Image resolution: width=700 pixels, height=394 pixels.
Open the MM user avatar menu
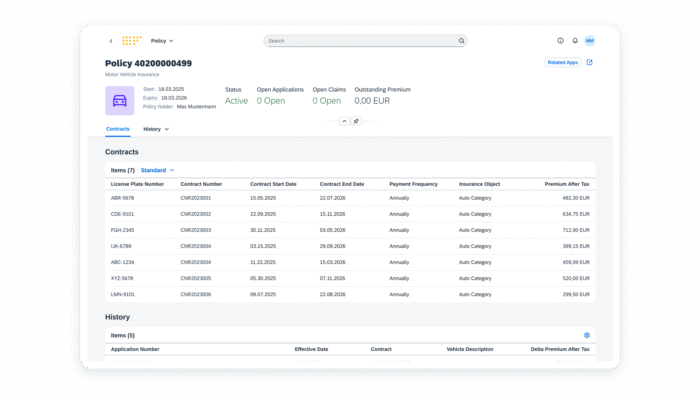pyautogui.click(x=590, y=41)
